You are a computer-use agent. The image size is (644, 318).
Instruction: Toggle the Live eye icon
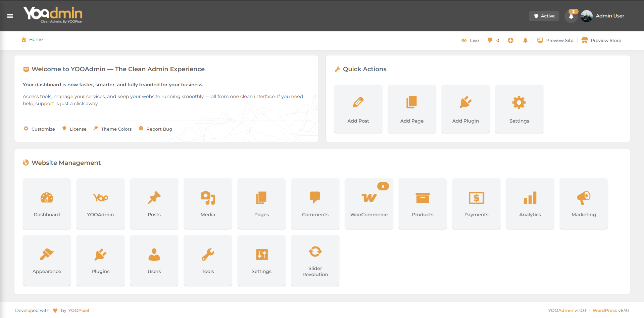click(x=464, y=40)
